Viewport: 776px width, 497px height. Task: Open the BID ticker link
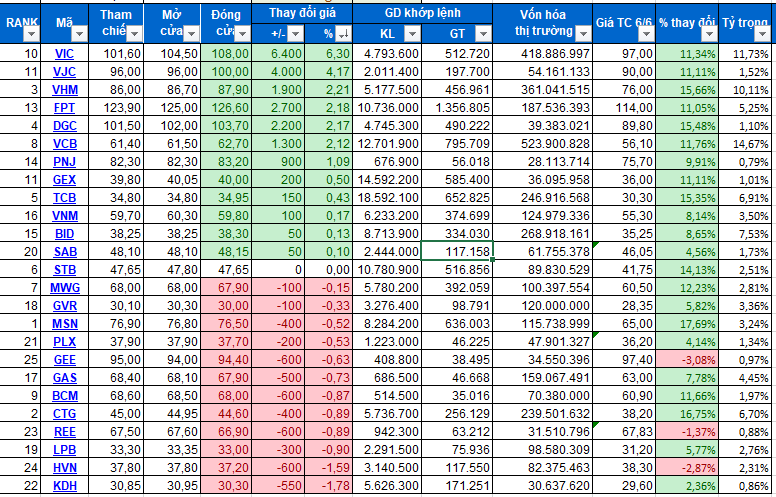tap(64, 234)
